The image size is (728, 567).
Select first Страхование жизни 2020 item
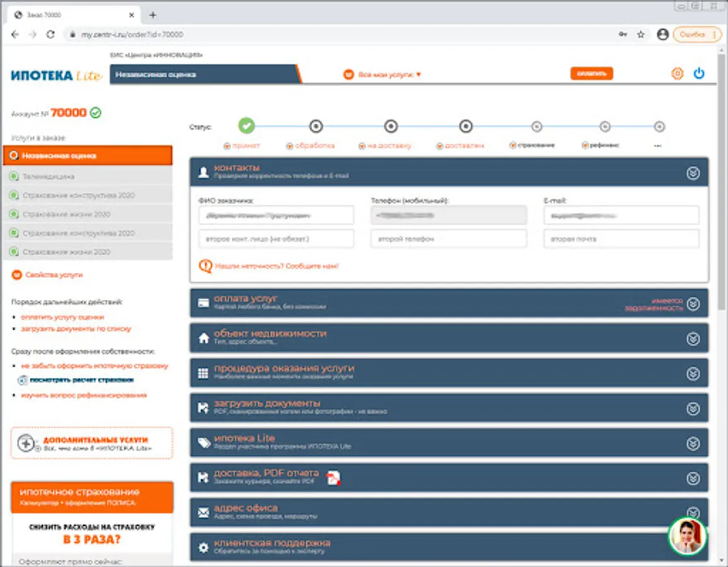click(88, 214)
